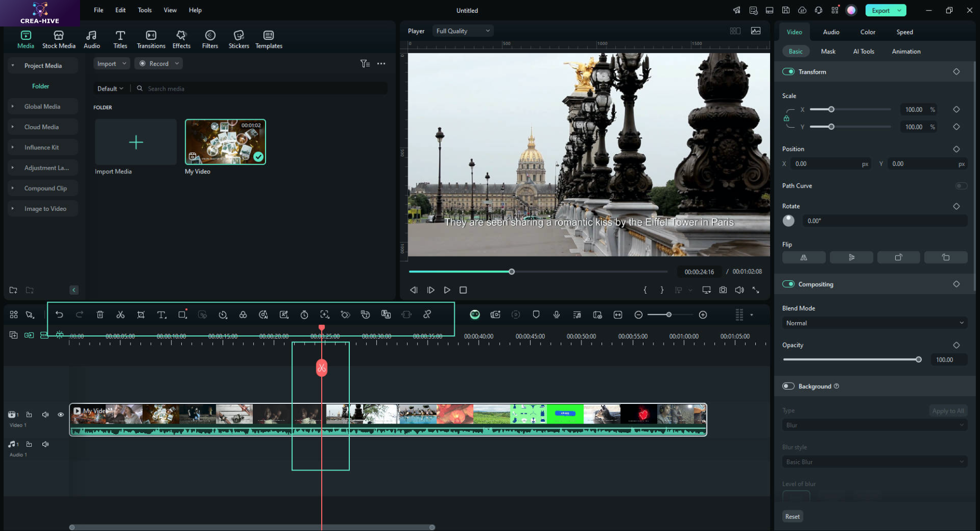Screen dimensions: 980x531
Task: Switch to the AI Tools tab
Action: point(863,51)
